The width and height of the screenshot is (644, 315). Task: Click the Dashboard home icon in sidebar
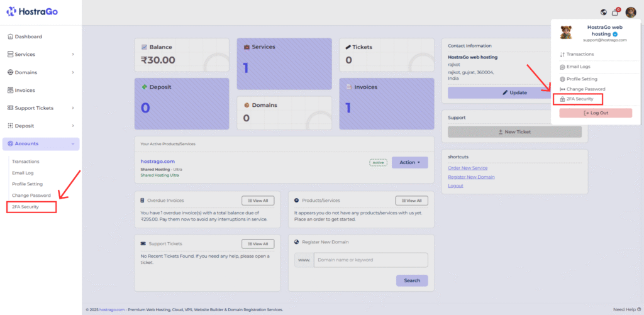(11, 36)
